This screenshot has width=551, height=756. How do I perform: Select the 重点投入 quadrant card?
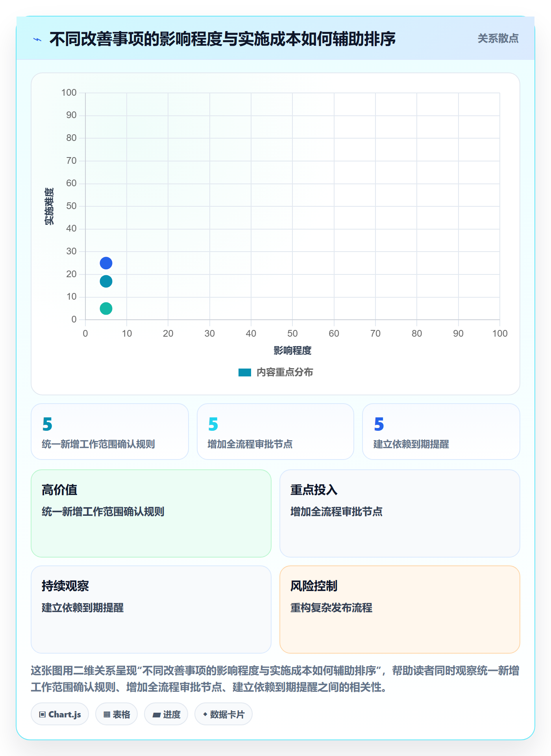[400, 513]
